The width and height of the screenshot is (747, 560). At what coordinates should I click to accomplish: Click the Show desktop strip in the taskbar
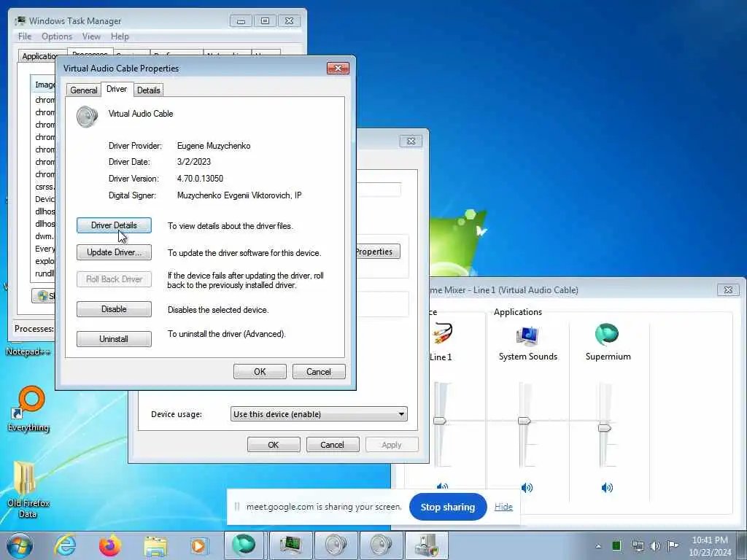click(742, 545)
